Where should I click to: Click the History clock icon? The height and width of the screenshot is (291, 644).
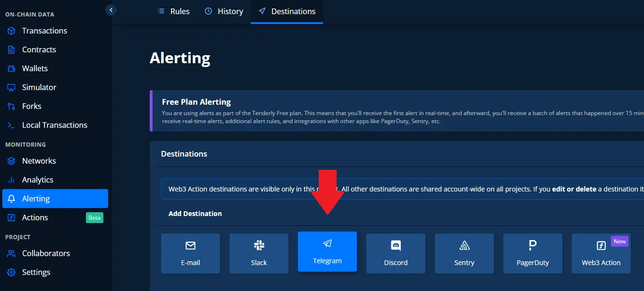[208, 11]
